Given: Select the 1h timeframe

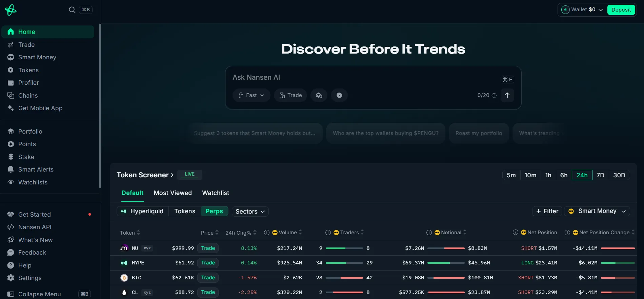Looking at the screenshot, I should [548, 175].
